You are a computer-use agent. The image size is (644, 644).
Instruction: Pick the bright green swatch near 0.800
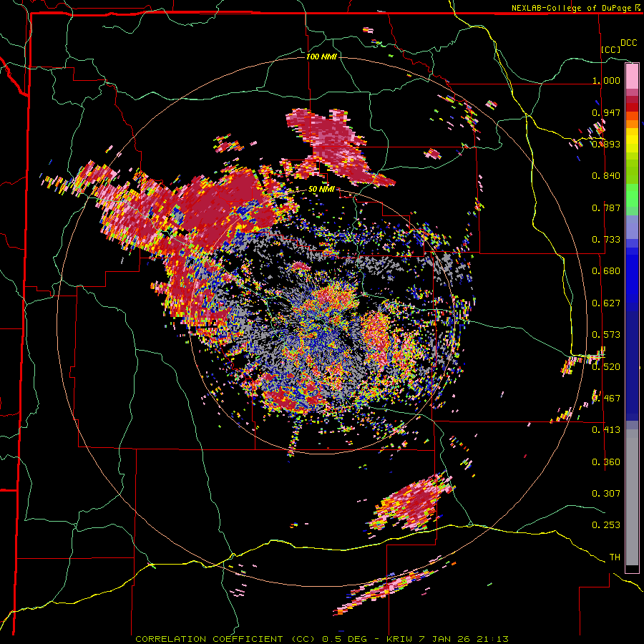[x=632, y=195]
